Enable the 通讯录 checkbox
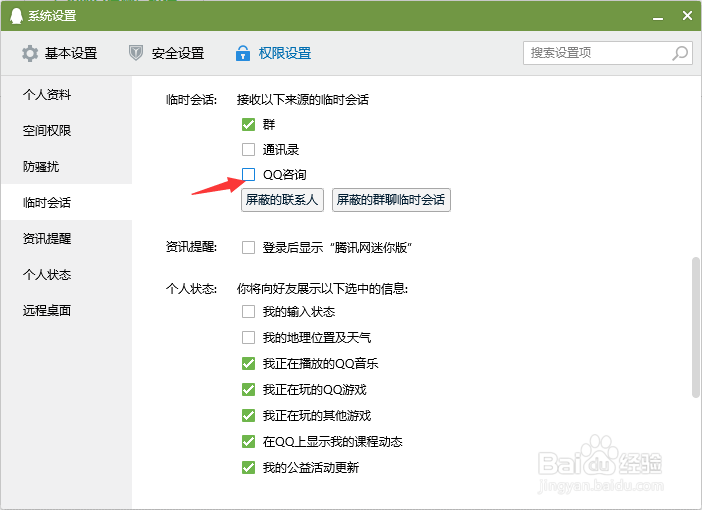This screenshot has height=510, width=702. (x=248, y=149)
